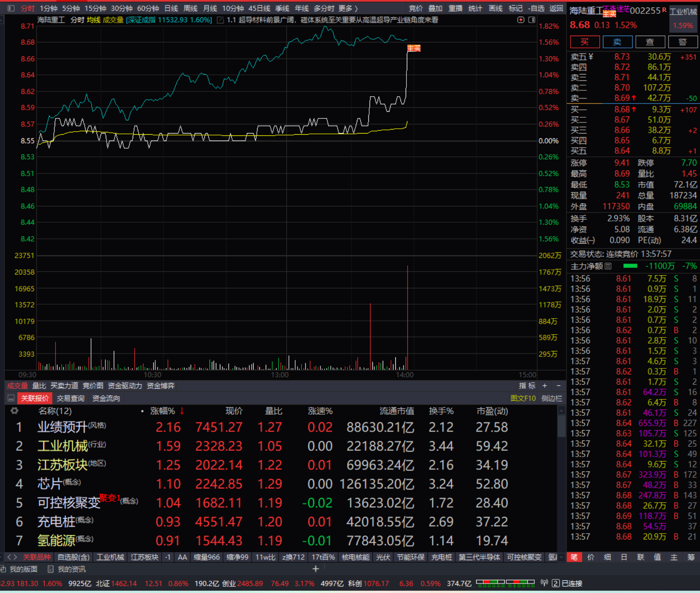The image size is (700, 593).
Task: Switch to 日线 daily chart tab
Action: point(171,8)
